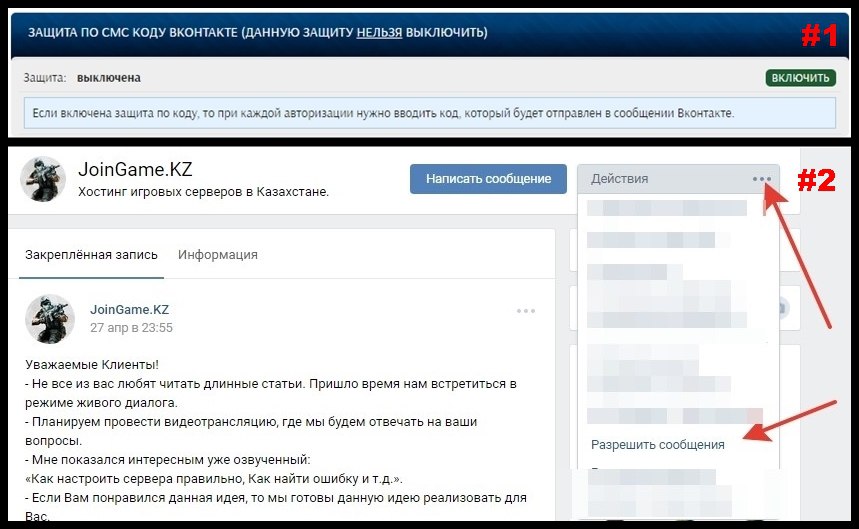Screen dimensions: 859x529
Task: Click the line about настроить сервера правильно
Action: pos(214,479)
